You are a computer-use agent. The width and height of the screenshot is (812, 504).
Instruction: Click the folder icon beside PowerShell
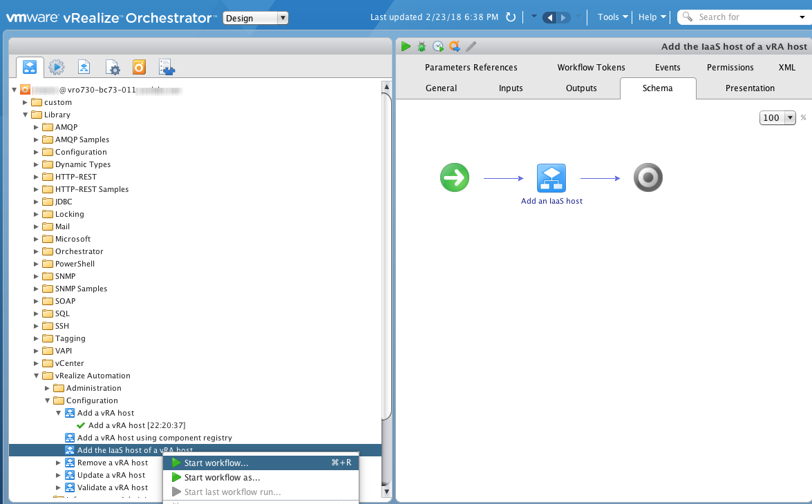pos(48,264)
